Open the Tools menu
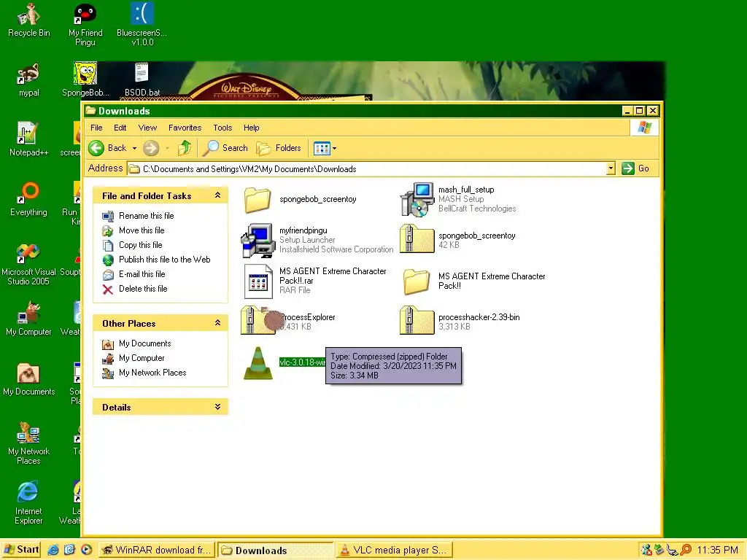The image size is (747, 560). click(222, 128)
